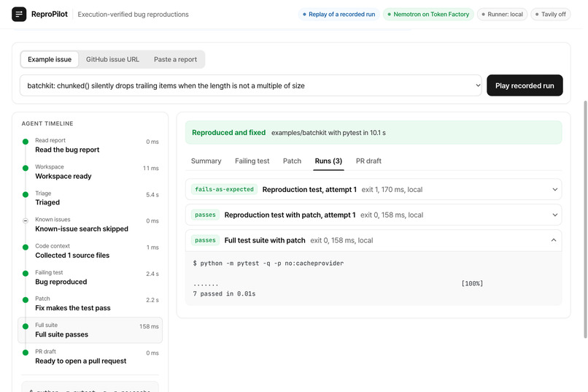Click the green dot beside Bug reproduced
The width and height of the screenshot is (588, 392).
(26, 274)
